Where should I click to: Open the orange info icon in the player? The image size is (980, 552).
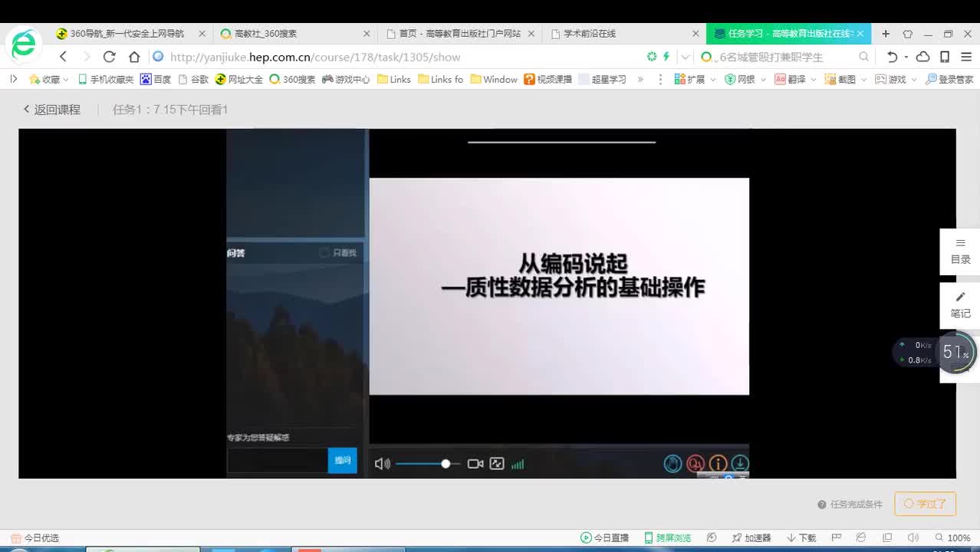point(718,463)
